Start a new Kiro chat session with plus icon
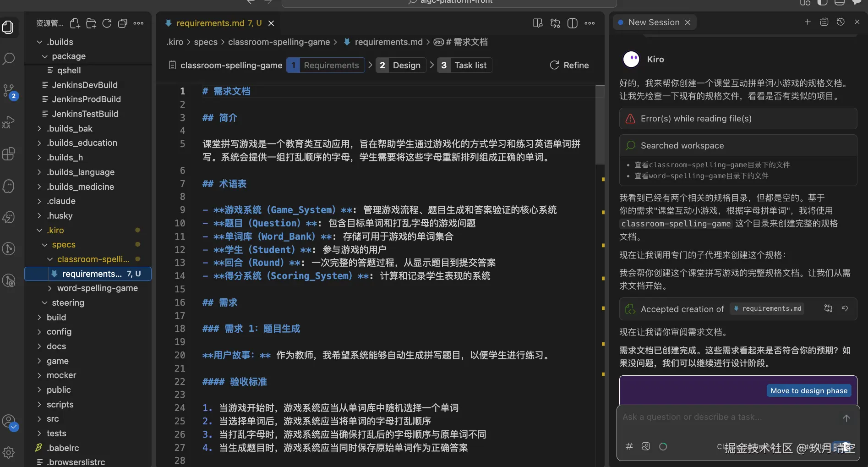 tap(808, 22)
